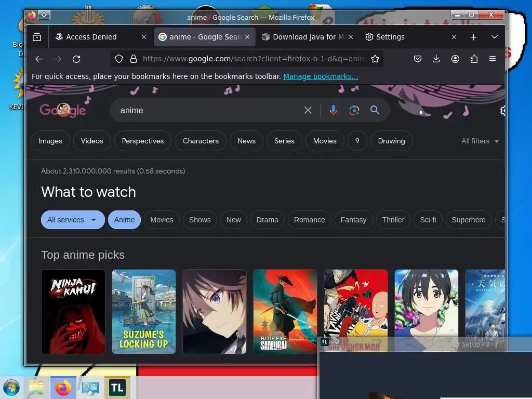Close the Access Denied tab

coord(144,37)
